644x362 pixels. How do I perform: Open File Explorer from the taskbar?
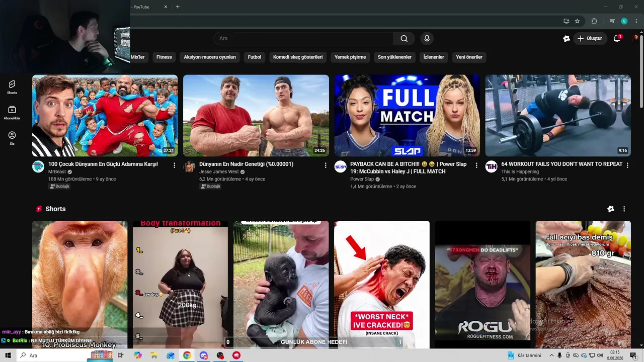154,355
